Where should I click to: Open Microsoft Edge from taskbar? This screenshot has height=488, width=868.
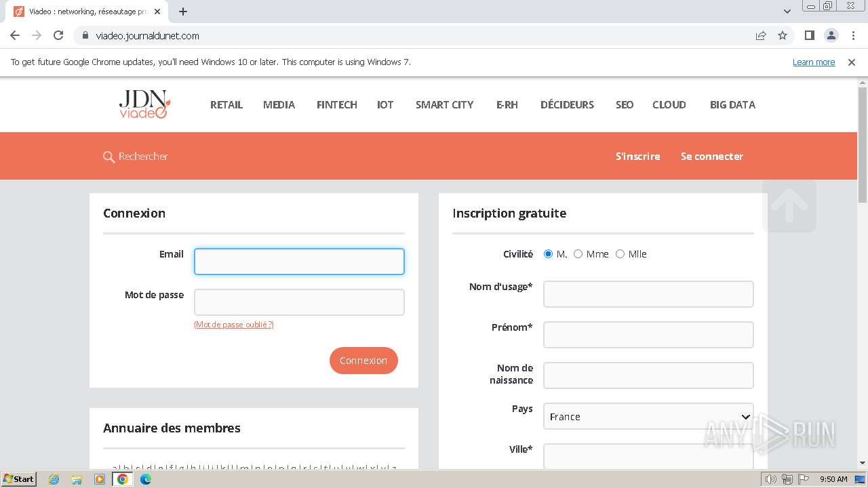point(146,479)
